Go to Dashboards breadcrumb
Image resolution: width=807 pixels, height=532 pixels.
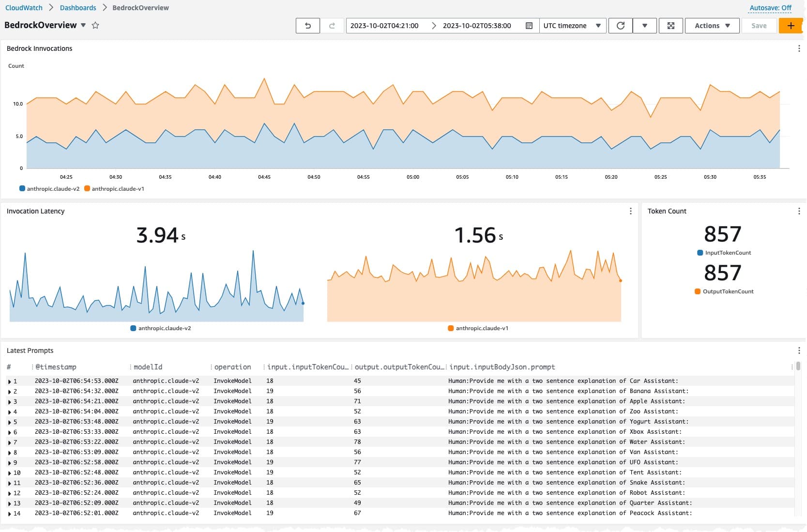coord(78,8)
